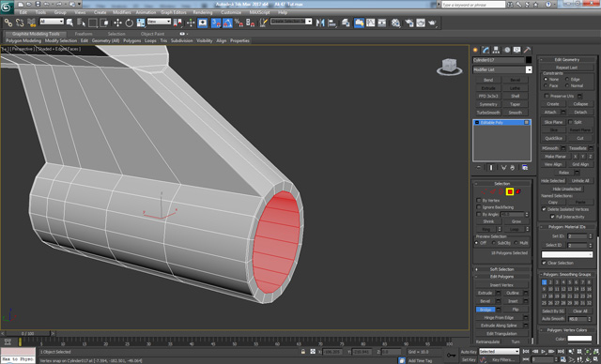The image size is (601, 364).
Task: Open the Graph Editors menu
Action: click(x=174, y=12)
